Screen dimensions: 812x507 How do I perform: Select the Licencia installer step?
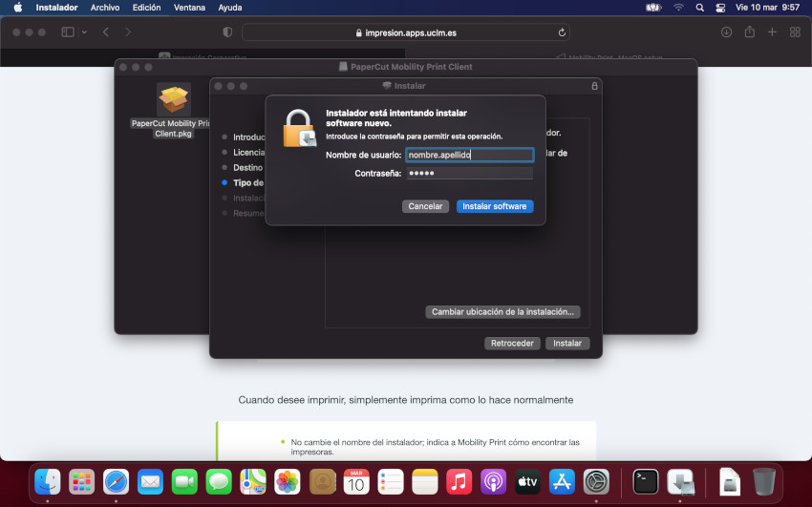(x=249, y=152)
